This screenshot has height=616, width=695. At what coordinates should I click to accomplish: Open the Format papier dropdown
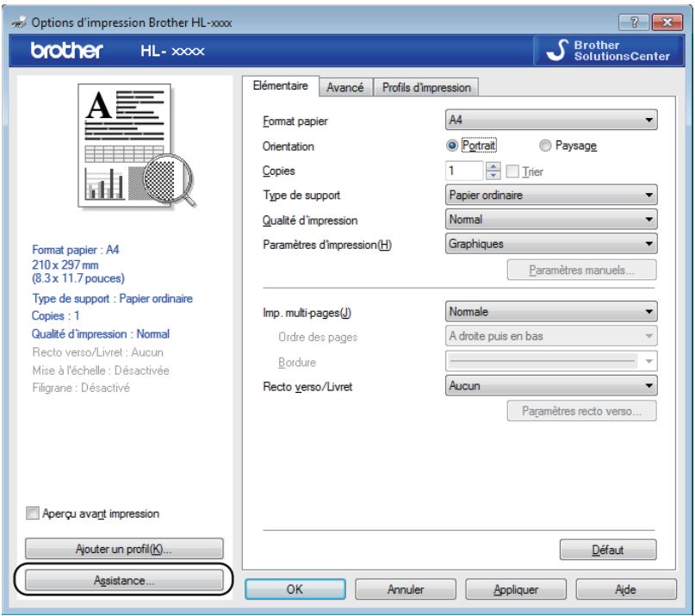(551, 120)
